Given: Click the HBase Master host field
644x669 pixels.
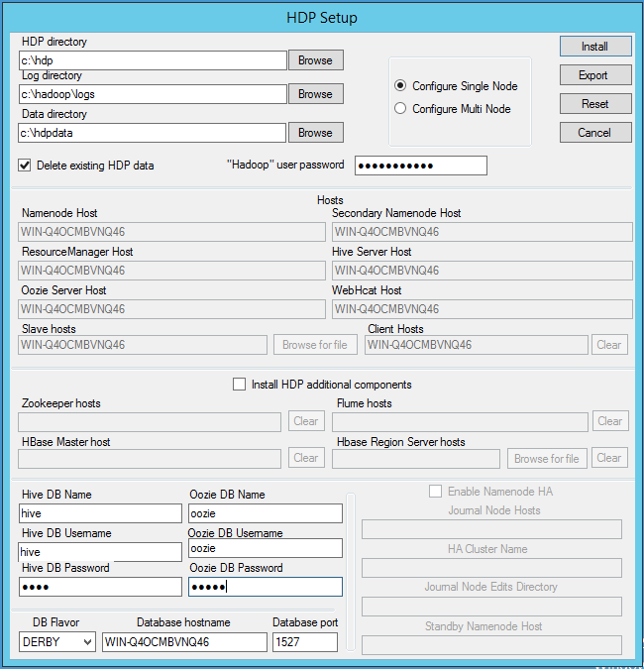Looking at the screenshot, I should click(x=150, y=459).
